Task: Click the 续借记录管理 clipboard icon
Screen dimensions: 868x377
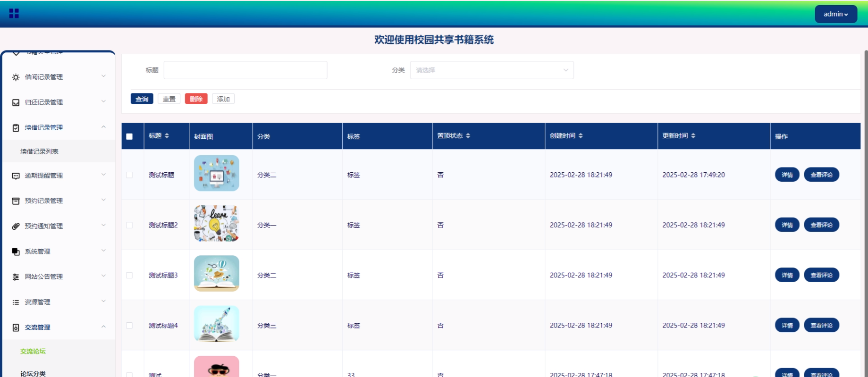Action: (x=16, y=128)
